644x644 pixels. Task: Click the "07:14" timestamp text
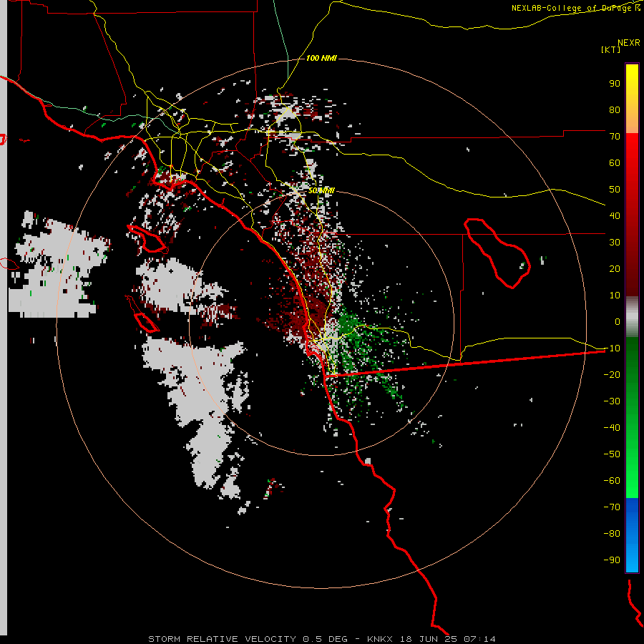[479, 639]
